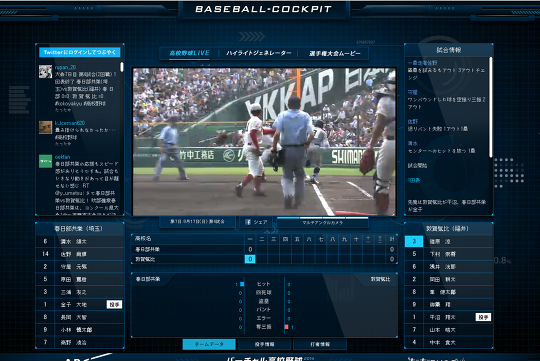
Task: Switch to the 選手権大会ムービー tab
Action: pyautogui.click(x=334, y=53)
